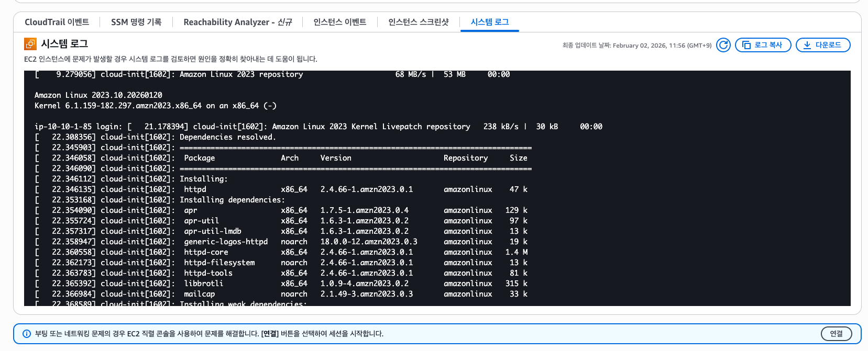
Task: Click version 2.1.49-3.amzn2023.0.3
Action: 367,294
